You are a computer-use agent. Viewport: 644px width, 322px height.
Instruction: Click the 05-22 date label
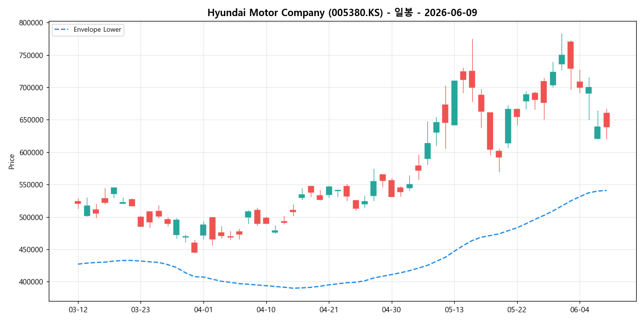[x=517, y=309]
